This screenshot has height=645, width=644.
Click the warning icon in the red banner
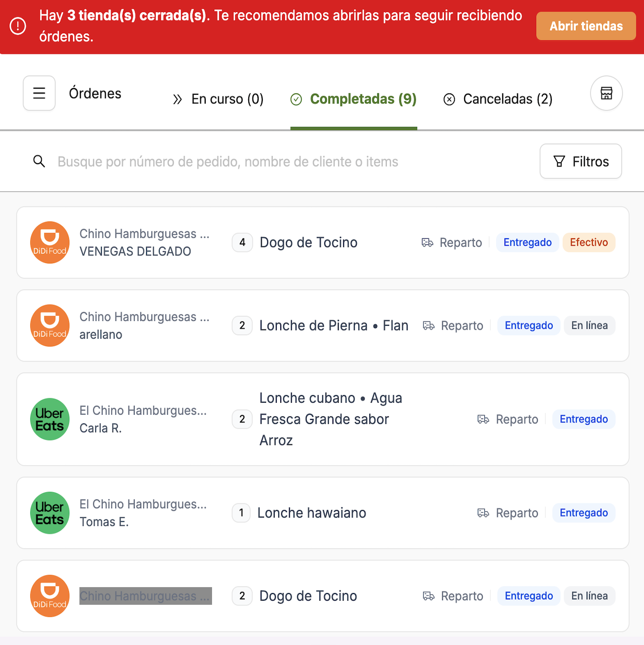(18, 26)
